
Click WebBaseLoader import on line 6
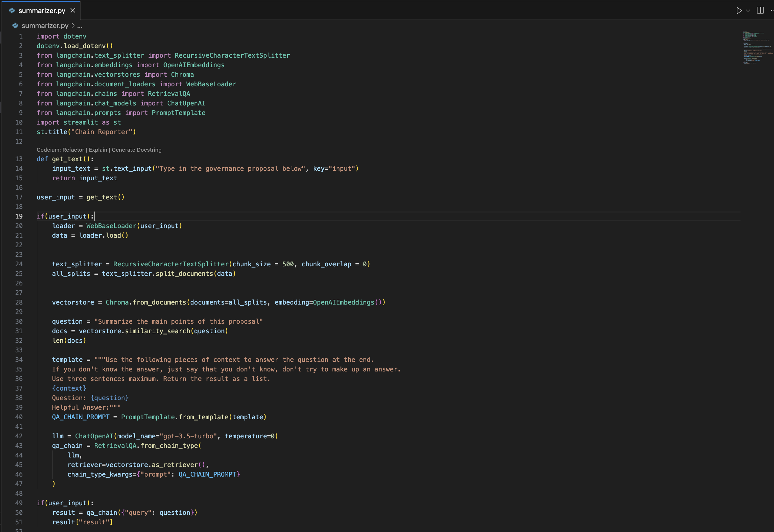211,84
